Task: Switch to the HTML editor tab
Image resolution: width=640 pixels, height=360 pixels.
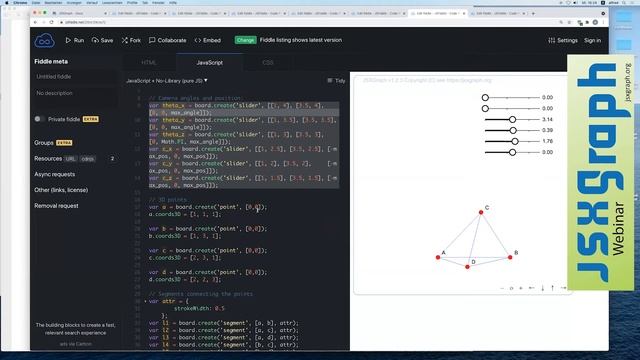Action: 149,62
